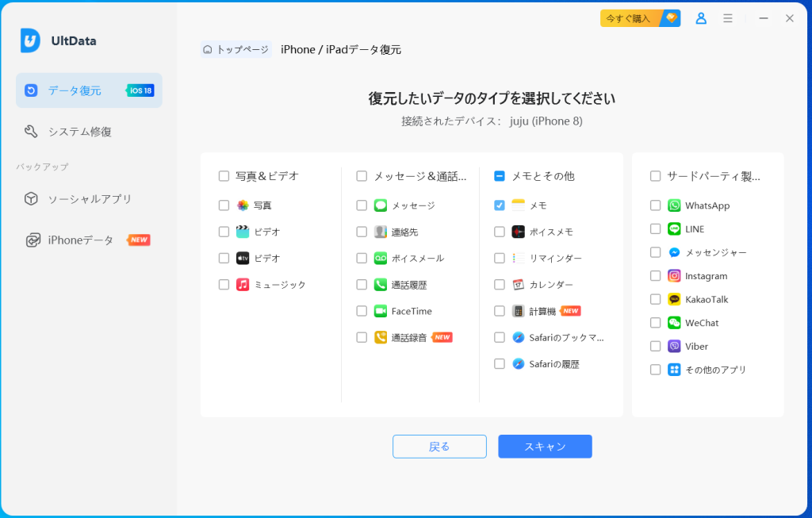Enable the 写真 checkbox

pyautogui.click(x=224, y=205)
